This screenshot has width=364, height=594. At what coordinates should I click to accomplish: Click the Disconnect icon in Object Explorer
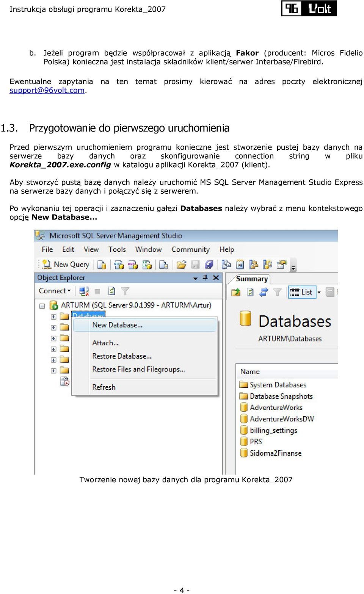click(x=84, y=291)
